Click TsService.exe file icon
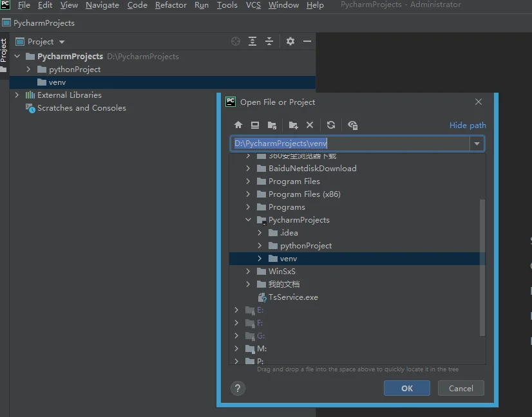The width and height of the screenshot is (532, 417). click(262, 297)
